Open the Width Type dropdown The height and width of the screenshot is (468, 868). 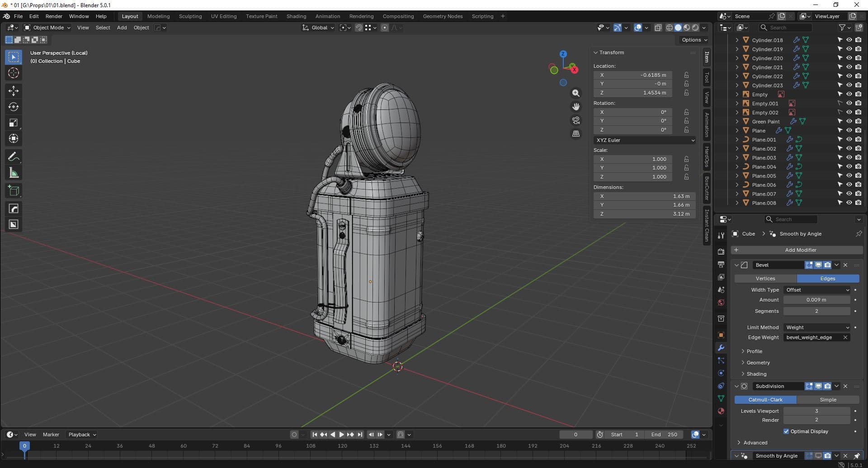click(x=817, y=290)
